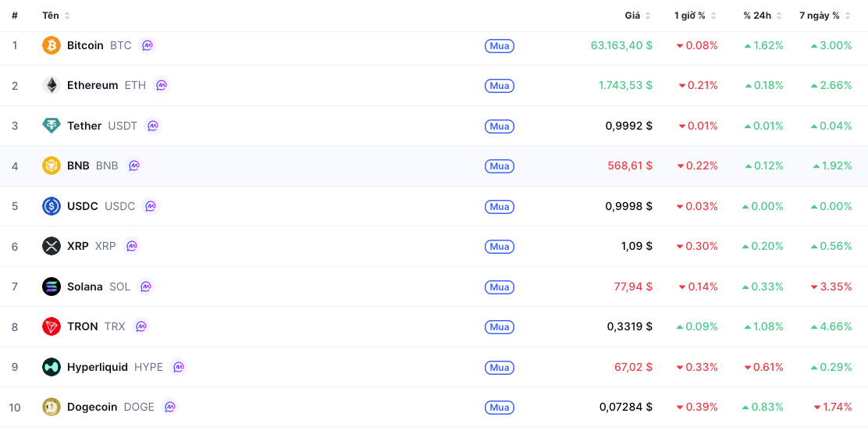
Task: Sort by the Giá price column arrows
Action: pyautogui.click(x=648, y=16)
